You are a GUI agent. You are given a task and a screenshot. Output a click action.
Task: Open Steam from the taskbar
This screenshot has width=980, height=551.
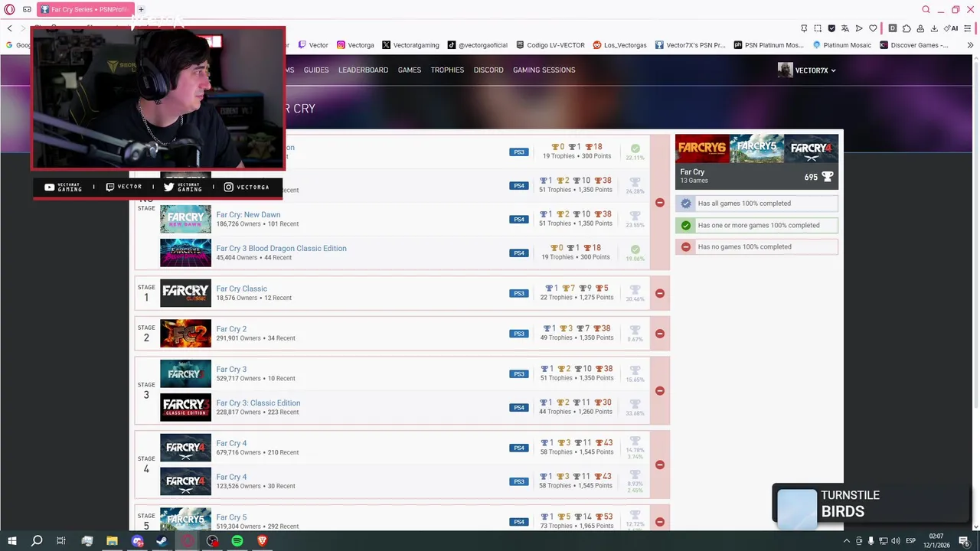[162, 541]
